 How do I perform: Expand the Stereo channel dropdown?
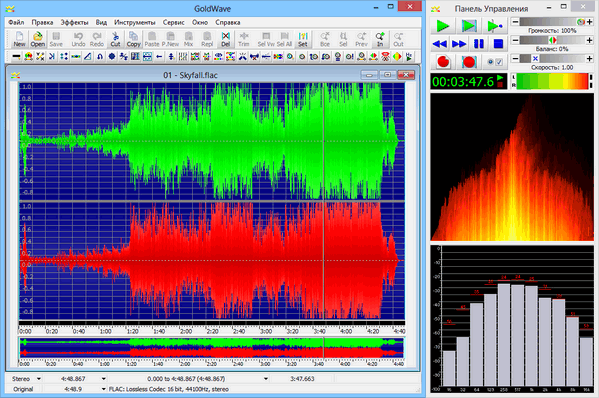39,379
